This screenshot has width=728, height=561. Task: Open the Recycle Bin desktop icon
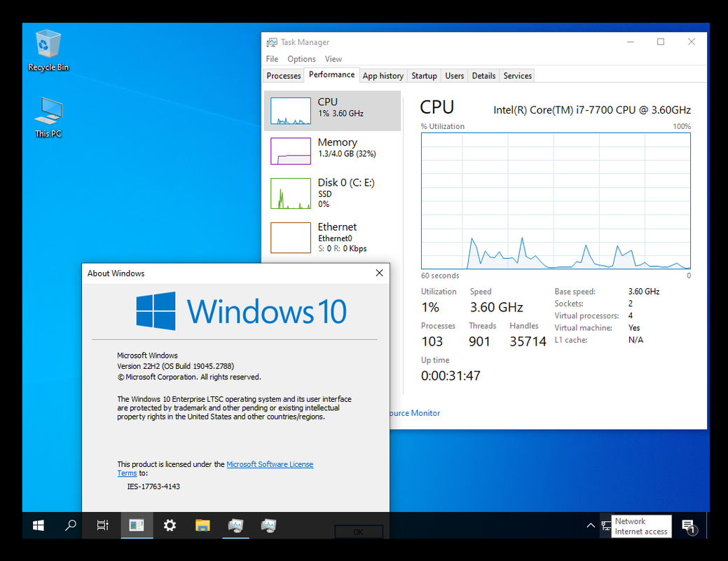pyautogui.click(x=48, y=50)
